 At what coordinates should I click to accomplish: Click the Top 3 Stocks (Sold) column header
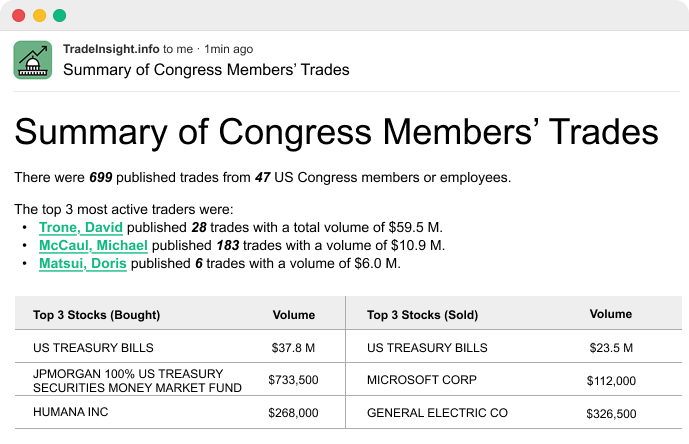(422, 315)
